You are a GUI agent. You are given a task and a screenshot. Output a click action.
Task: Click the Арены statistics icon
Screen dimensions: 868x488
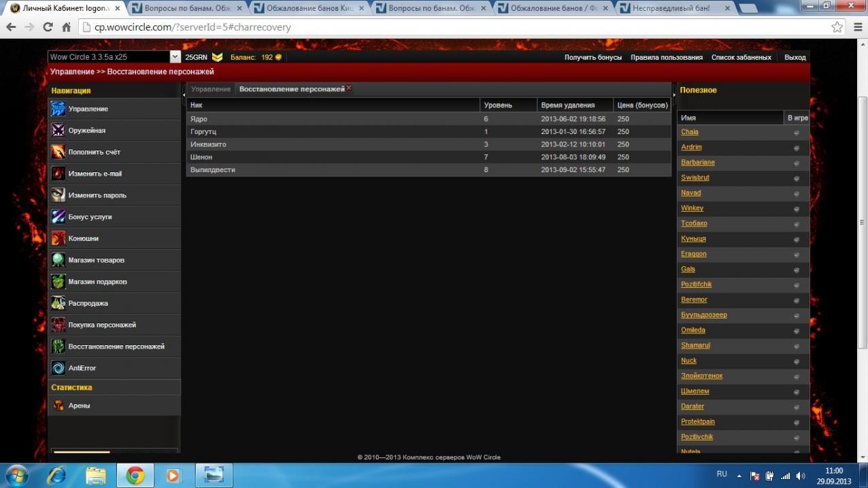(x=59, y=406)
